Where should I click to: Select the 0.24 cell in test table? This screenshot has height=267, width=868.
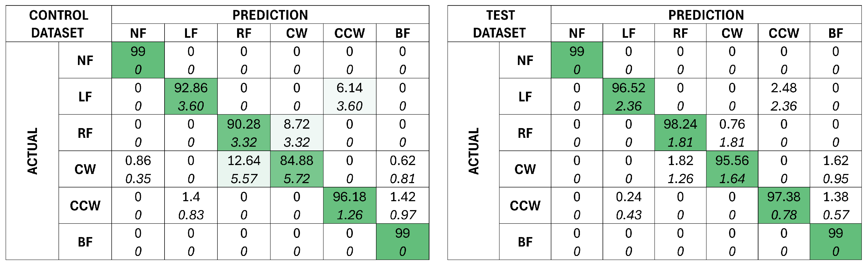pos(628,205)
